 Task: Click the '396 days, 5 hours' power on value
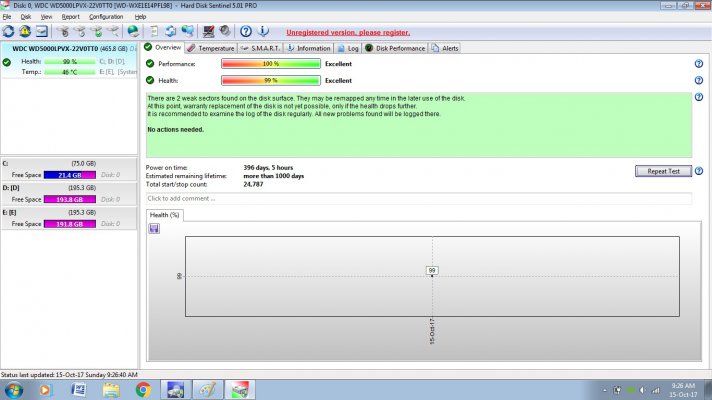tap(268, 168)
